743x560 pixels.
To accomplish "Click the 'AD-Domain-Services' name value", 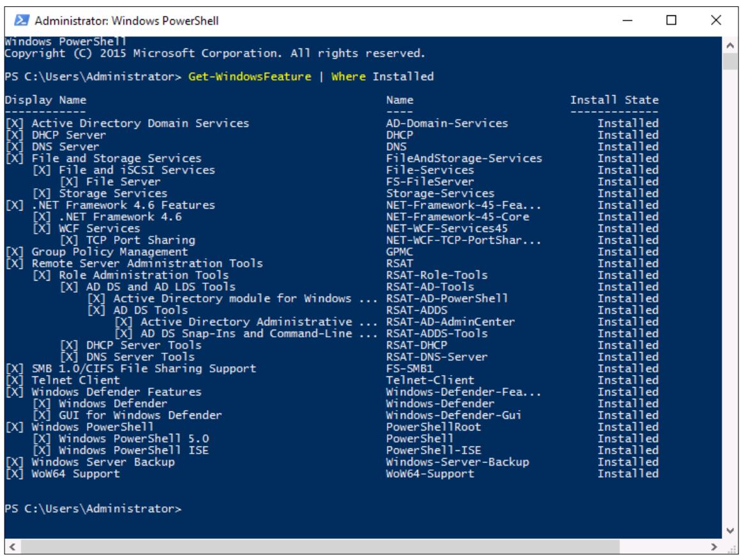I will click(x=447, y=124).
